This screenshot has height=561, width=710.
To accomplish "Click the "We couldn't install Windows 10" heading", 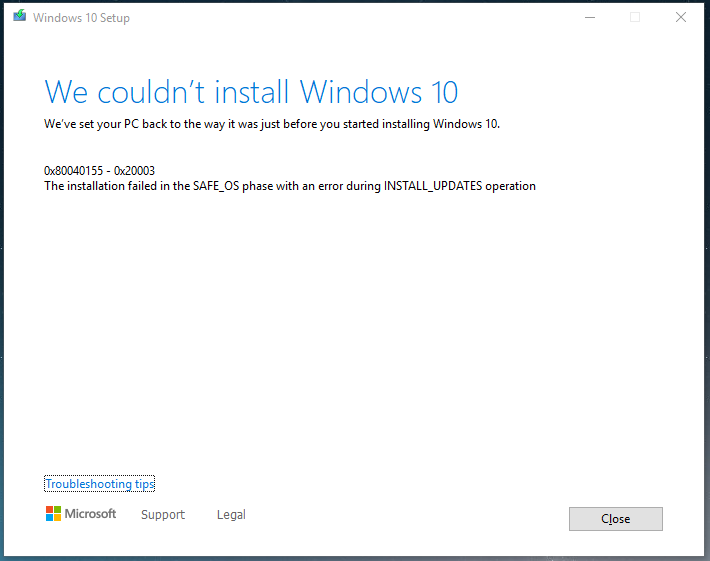I will [251, 92].
